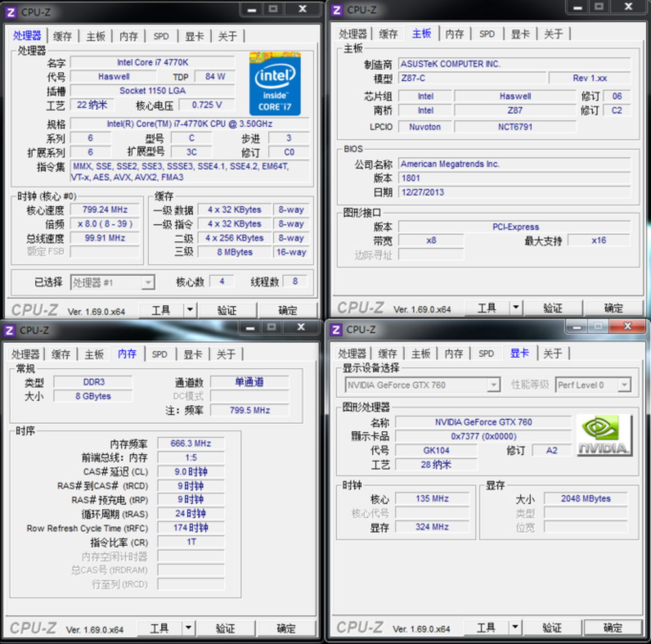Click 验证 button in memory window
The height and width of the screenshot is (644, 651).
click(x=225, y=628)
